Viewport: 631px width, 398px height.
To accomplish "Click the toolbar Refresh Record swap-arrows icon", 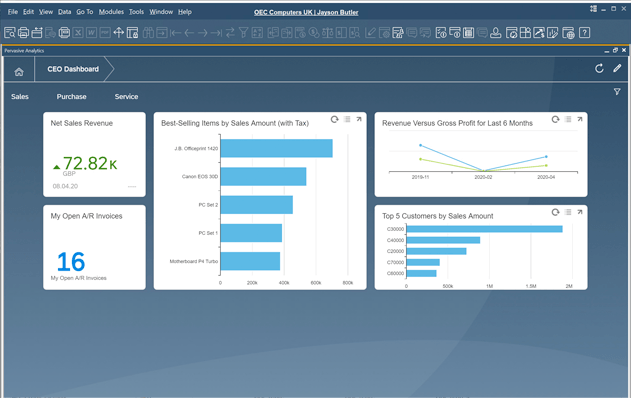I will pos(230,33).
